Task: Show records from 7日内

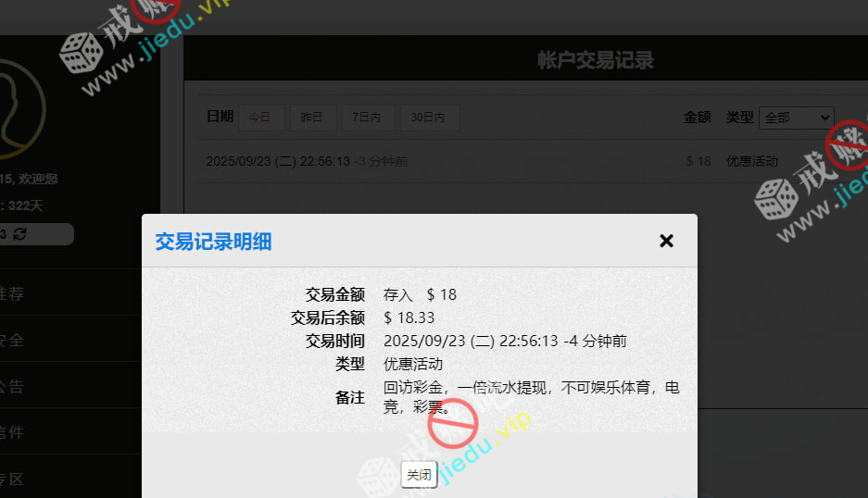Action: coord(368,118)
